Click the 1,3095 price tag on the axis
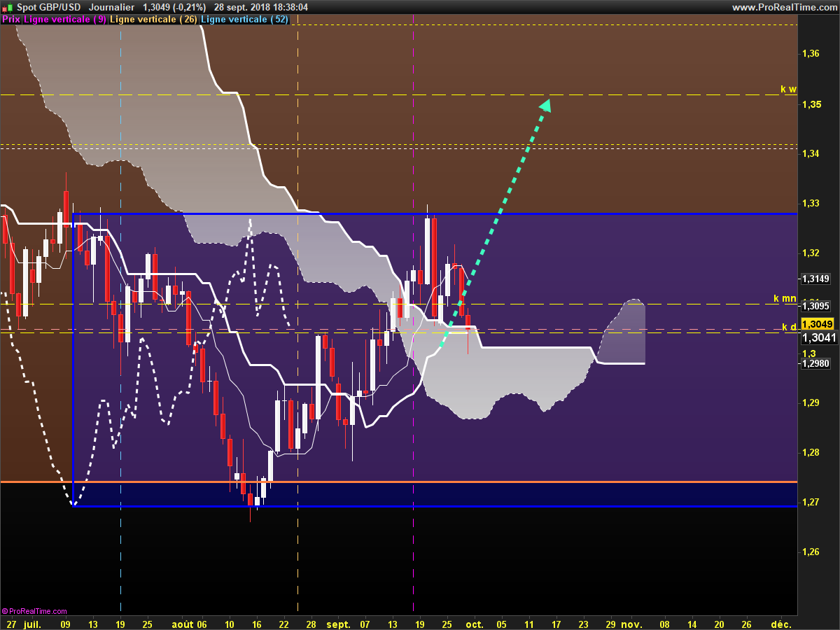Viewport: 840px width, 630px height. click(815, 306)
